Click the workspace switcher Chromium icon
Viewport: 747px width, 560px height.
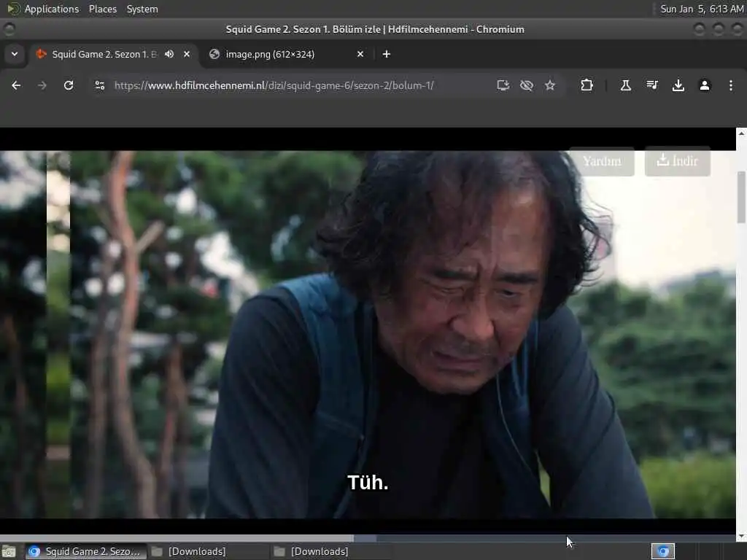click(x=662, y=551)
